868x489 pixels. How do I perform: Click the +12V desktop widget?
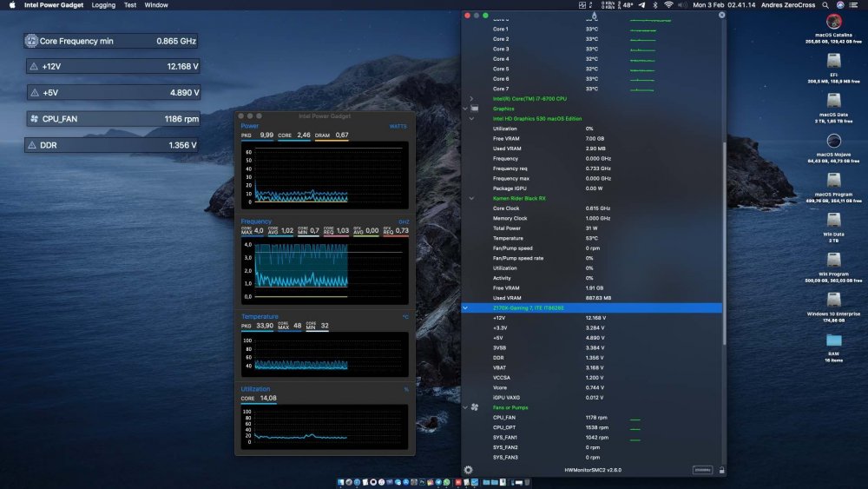click(x=113, y=67)
